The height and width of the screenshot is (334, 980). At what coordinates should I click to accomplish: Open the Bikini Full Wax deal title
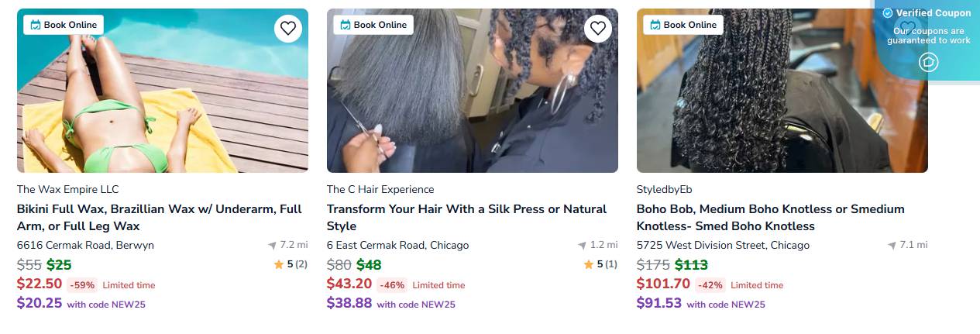coord(160,218)
